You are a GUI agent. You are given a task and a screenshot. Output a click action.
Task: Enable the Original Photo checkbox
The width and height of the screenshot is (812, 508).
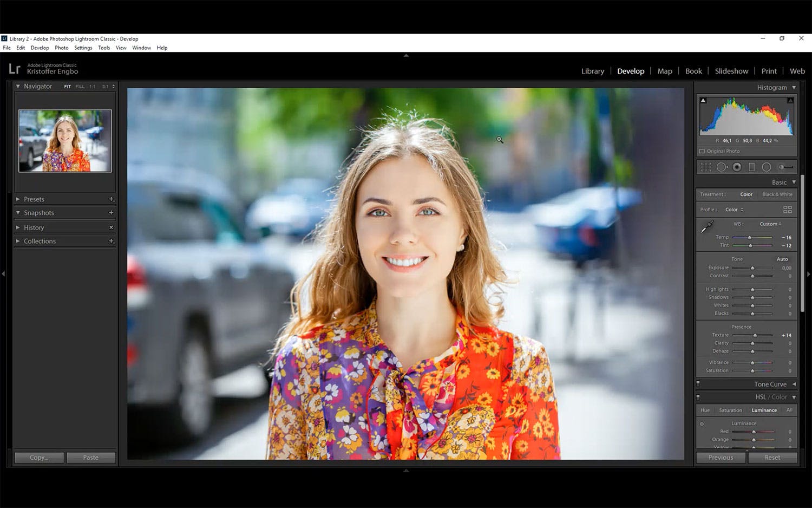point(702,152)
